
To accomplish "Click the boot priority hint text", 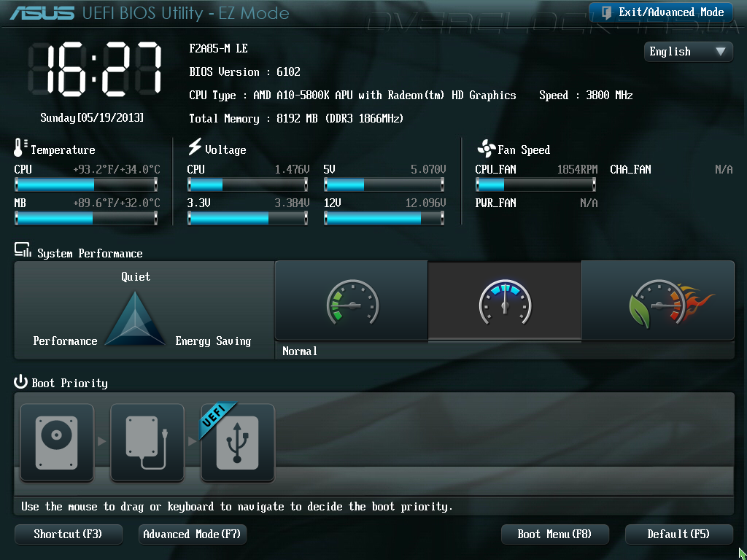I will pyautogui.click(x=237, y=506).
